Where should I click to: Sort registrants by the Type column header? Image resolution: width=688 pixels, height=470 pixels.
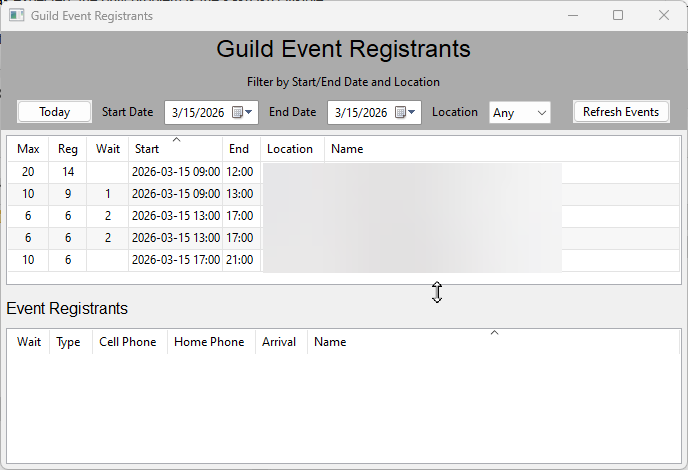[68, 342]
